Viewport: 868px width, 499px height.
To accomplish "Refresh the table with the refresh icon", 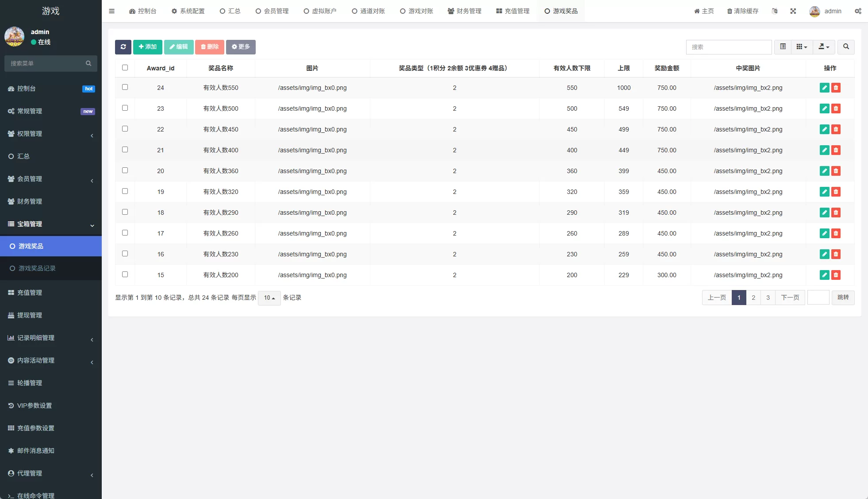I will pos(123,47).
